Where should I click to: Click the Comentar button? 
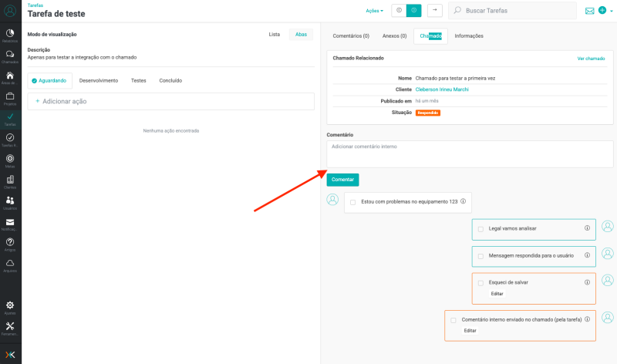[342, 180]
